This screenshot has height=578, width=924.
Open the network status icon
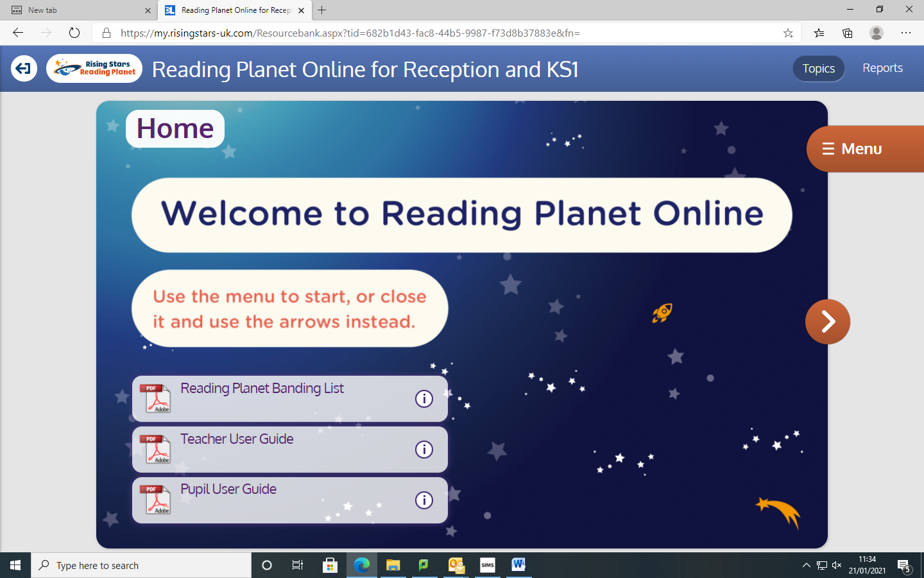point(822,565)
